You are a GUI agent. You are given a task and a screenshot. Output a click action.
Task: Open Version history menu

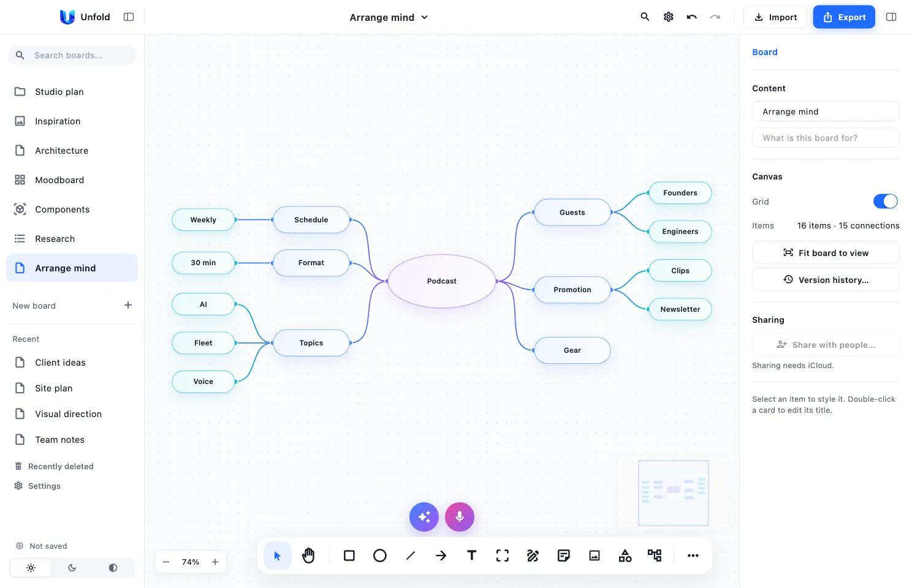point(826,280)
